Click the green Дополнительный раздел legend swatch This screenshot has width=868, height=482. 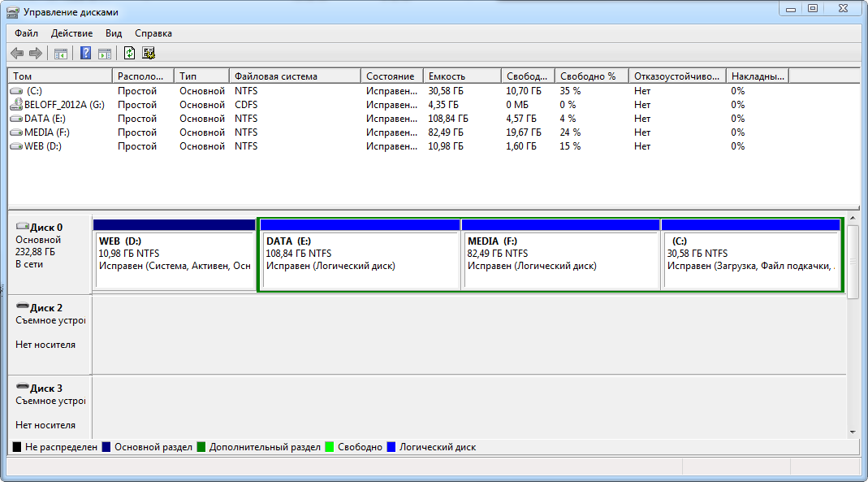click(201, 447)
